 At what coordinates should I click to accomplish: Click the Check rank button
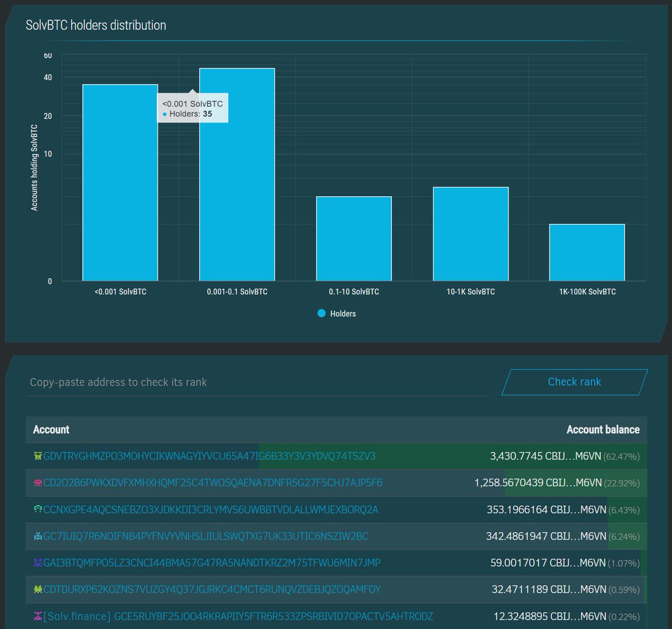(x=575, y=382)
